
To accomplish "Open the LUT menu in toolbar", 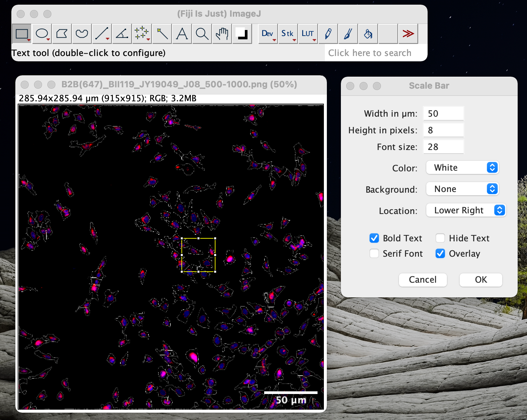I will pyautogui.click(x=308, y=34).
